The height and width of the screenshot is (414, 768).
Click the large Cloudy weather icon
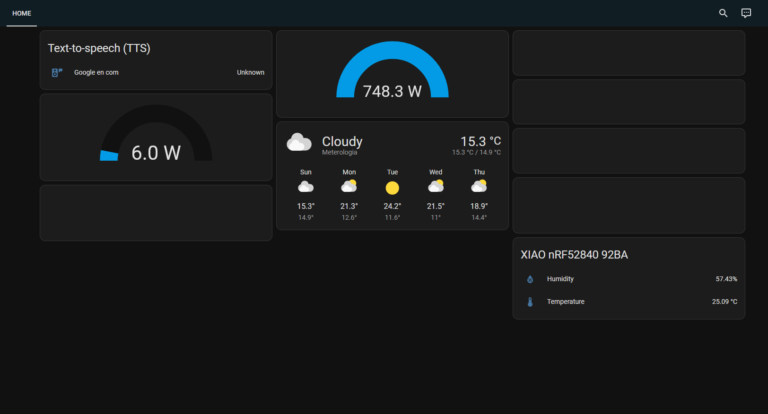[x=299, y=143]
